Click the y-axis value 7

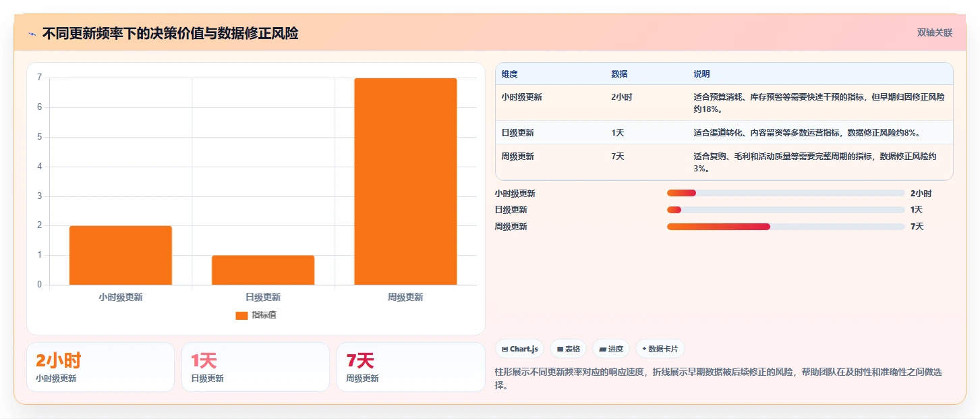pos(40,78)
